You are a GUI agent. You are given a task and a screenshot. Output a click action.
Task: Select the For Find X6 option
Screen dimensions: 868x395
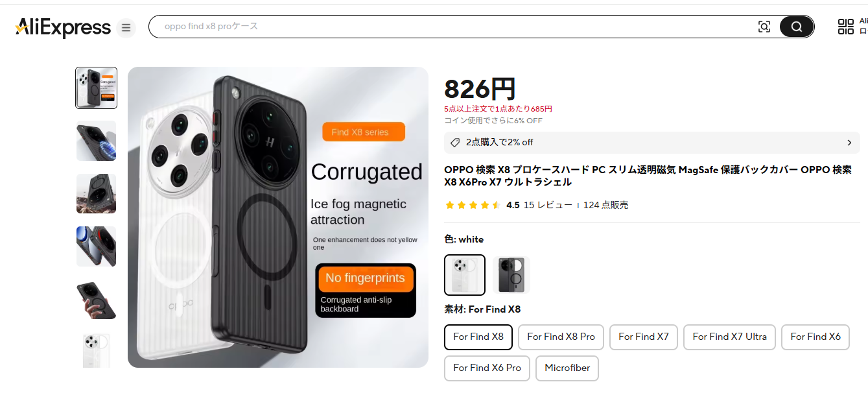[815, 337]
